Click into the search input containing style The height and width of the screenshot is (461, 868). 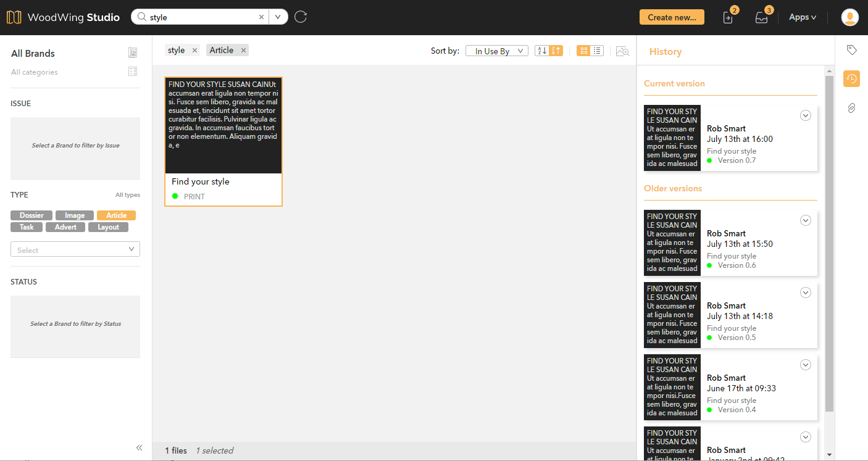pyautogui.click(x=201, y=17)
